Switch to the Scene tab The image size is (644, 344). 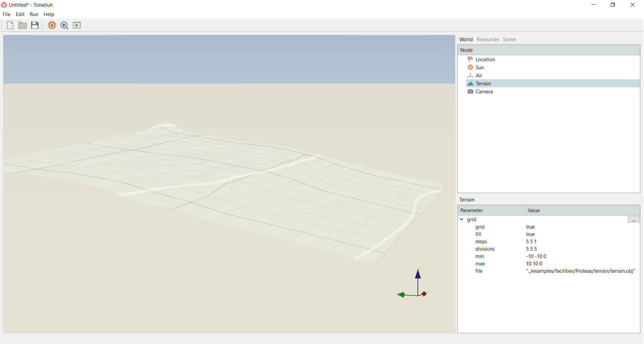click(509, 39)
